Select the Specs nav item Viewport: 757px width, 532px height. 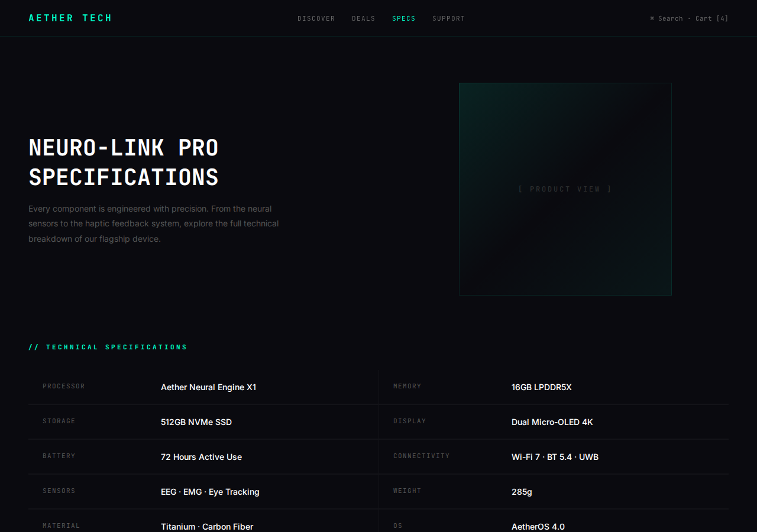[404, 18]
